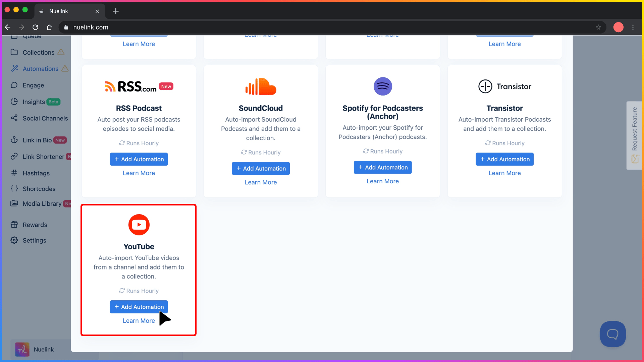This screenshot has width=644, height=362.
Task: Click the Hashtags hash icon
Action: pos(14,173)
